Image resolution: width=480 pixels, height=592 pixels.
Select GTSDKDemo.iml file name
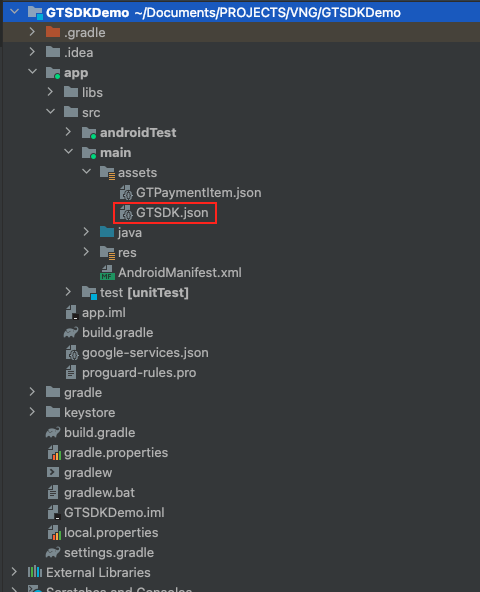(114, 512)
